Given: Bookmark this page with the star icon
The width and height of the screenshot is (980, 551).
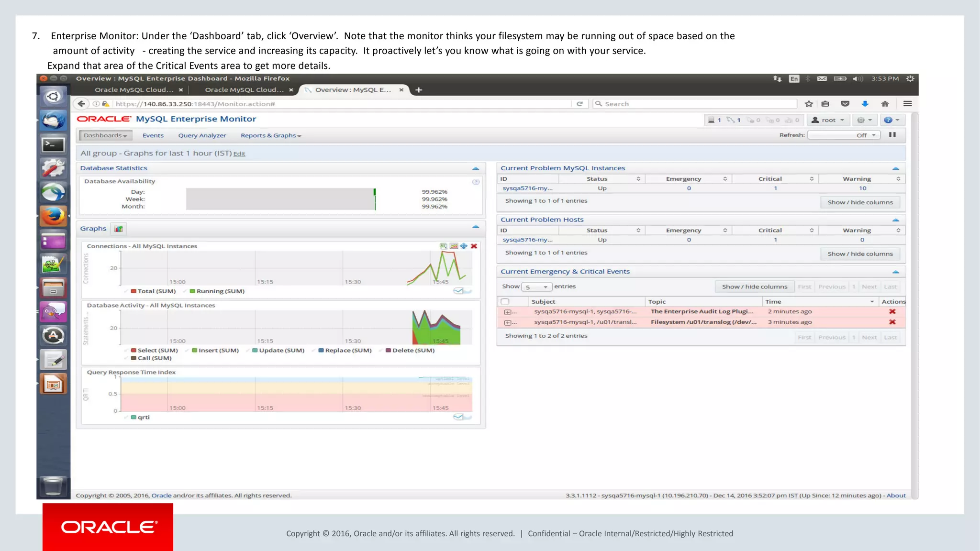Looking at the screenshot, I should [809, 104].
